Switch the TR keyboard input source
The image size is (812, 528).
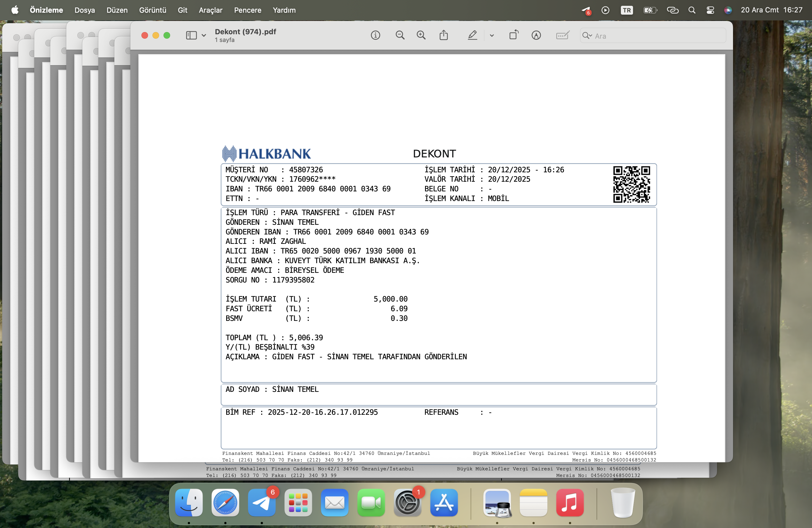tap(626, 10)
